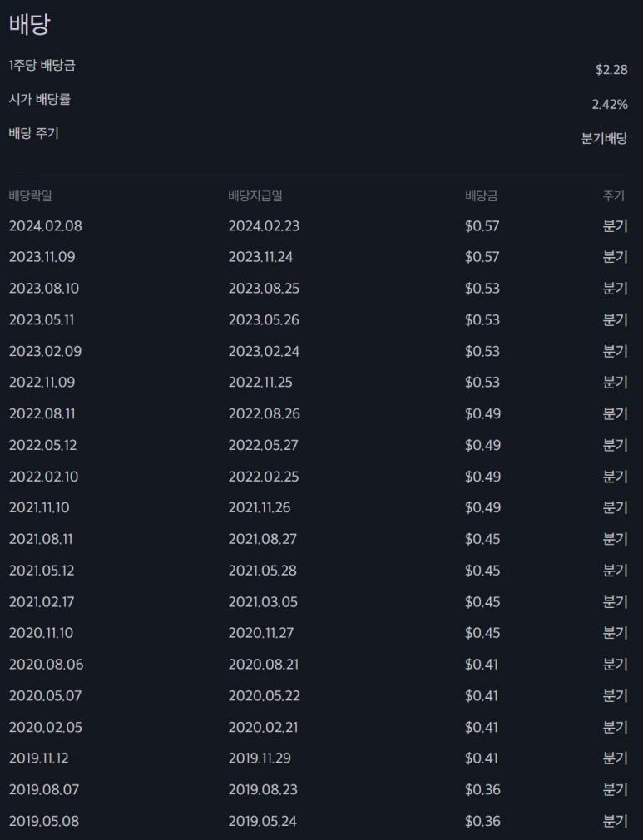
Task: Click the 주기 column header
Action: [614, 195]
